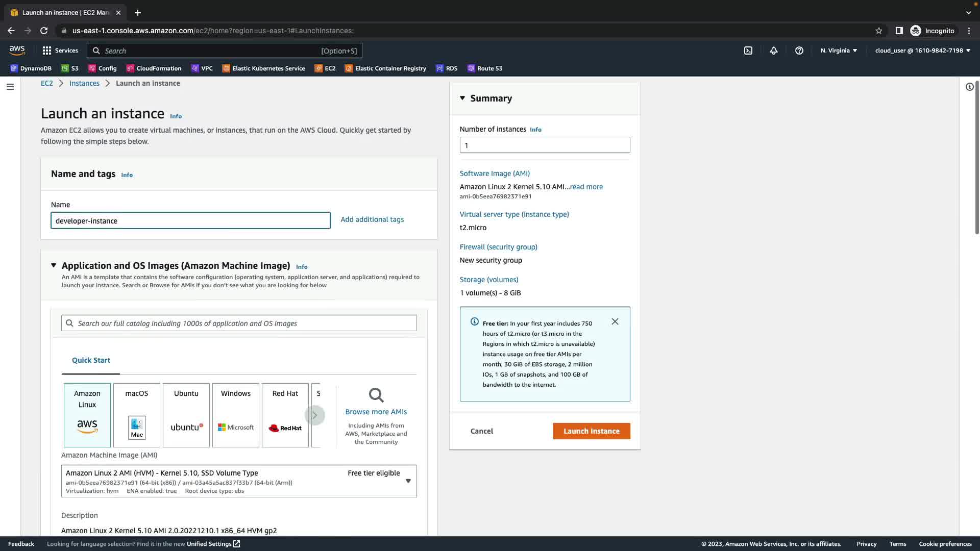Viewport: 980px width, 551px height.
Task: Open the help question mark icon
Action: (x=799, y=51)
